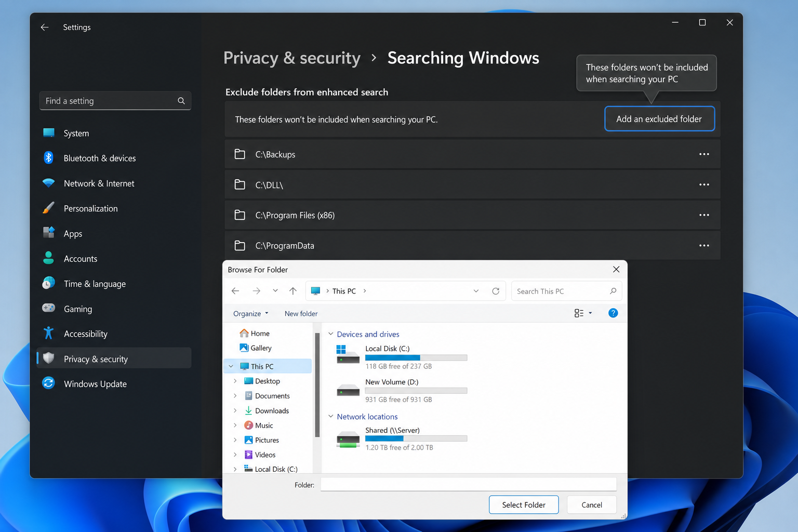Collapse Network locations group
The height and width of the screenshot is (532, 798).
pos(331,417)
